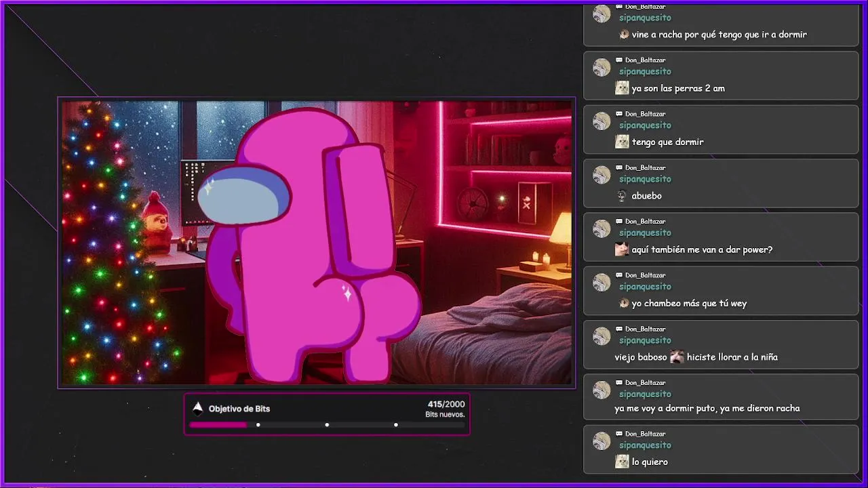Click the sipanquesito username above 'tengo que dormir'
Viewport: 868px width, 488px height.
coord(645,125)
